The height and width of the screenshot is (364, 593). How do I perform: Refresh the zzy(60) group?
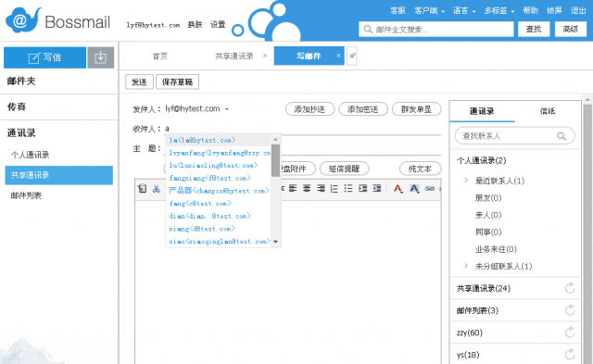[x=570, y=333]
